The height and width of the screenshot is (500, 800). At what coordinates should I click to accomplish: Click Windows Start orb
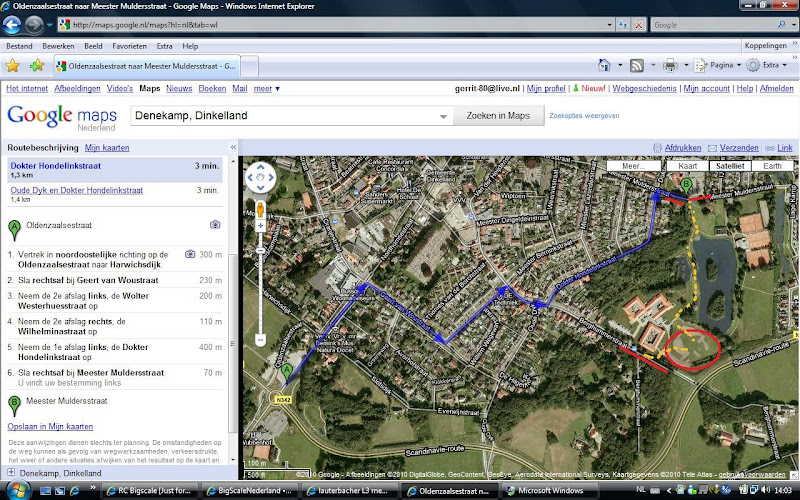click(16, 490)
